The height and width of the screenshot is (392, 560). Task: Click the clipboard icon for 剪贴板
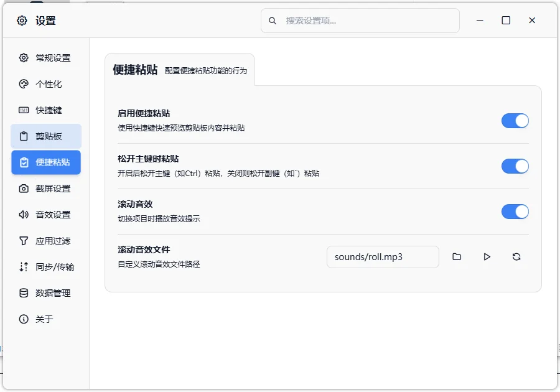pyautogui.click(x=24, y=136)
